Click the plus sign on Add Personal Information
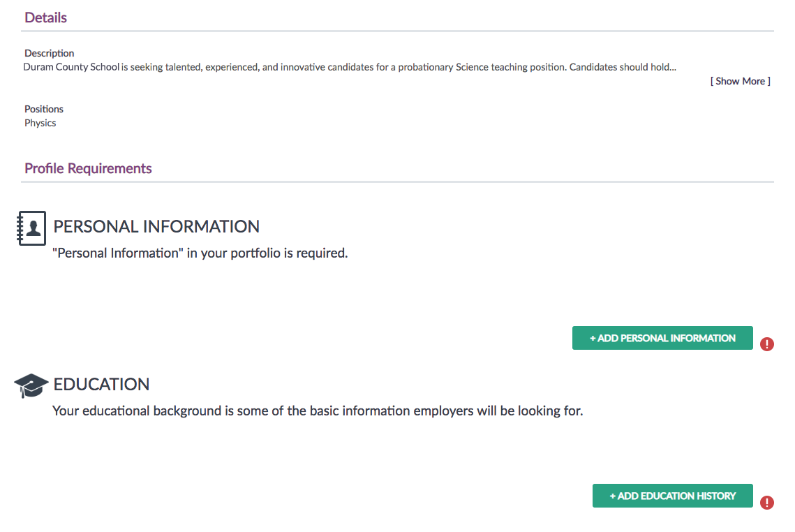 point(593,339)
